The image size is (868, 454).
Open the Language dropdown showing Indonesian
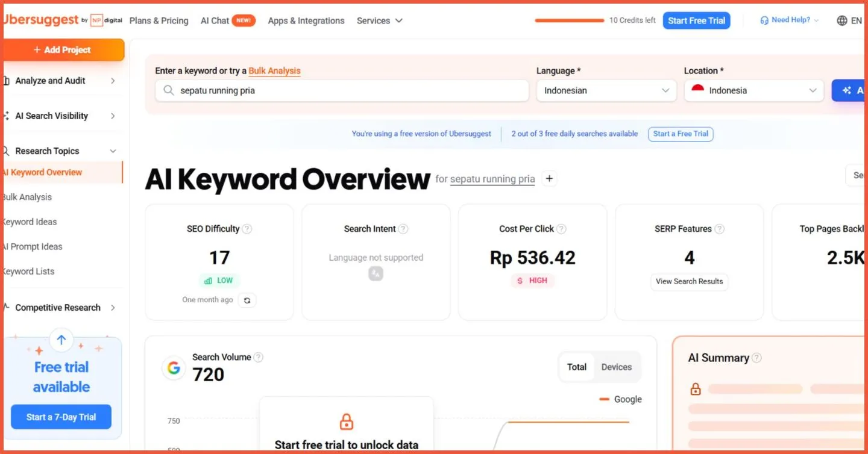pos(606,90)
